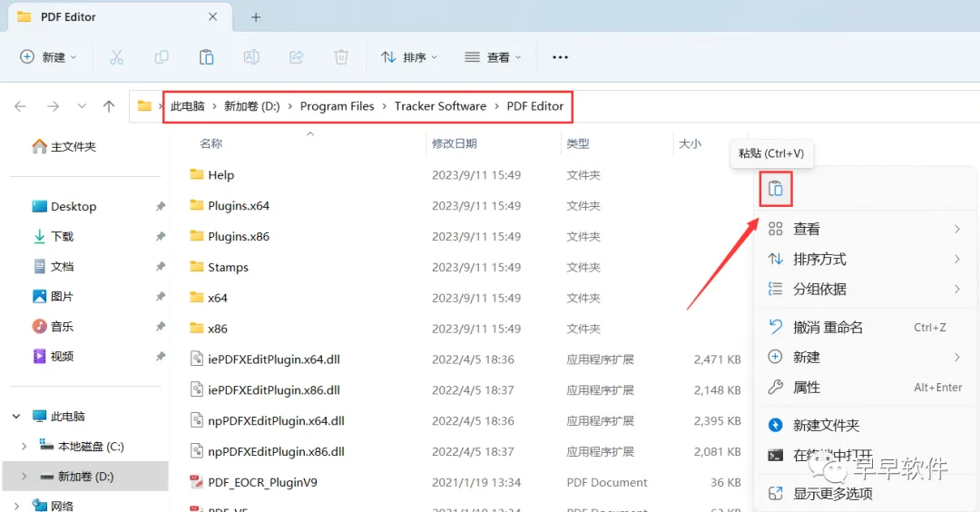The width and height of the screenshot is (980, 512).
Task: Go up one folder level
Action: [109, 106]
